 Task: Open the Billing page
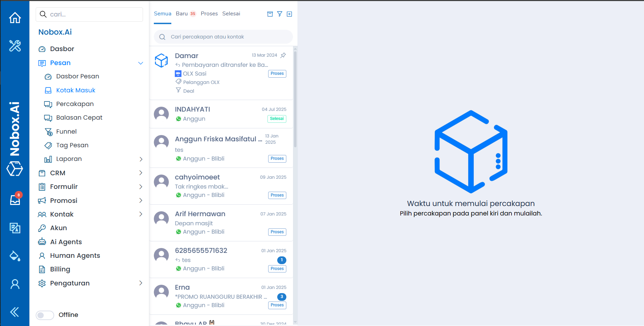click(60, 269)
